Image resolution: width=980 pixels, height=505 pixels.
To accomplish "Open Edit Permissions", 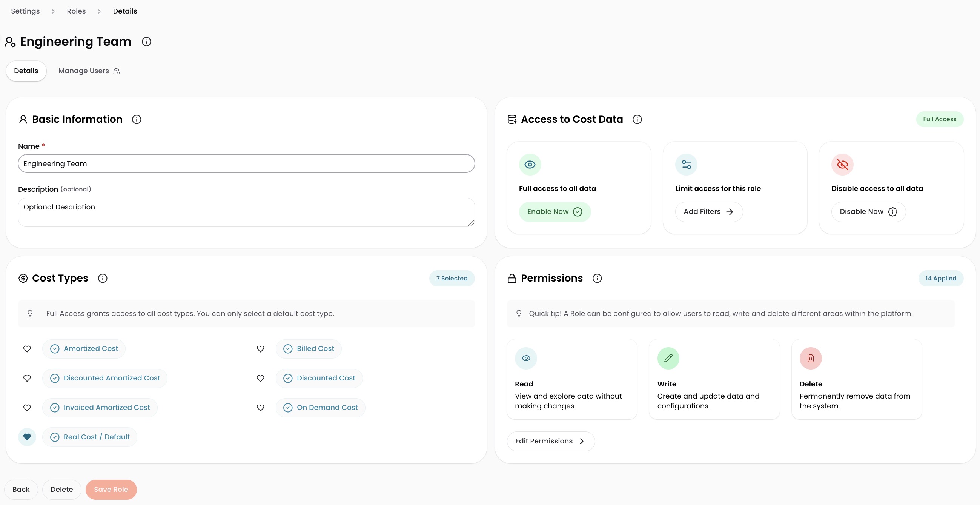I will point(551,441).
